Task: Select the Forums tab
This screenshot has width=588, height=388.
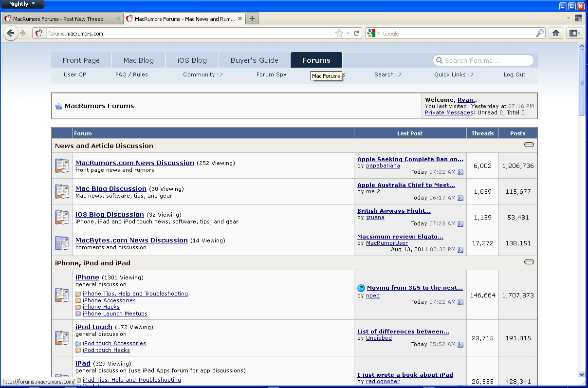Action: 316,60
